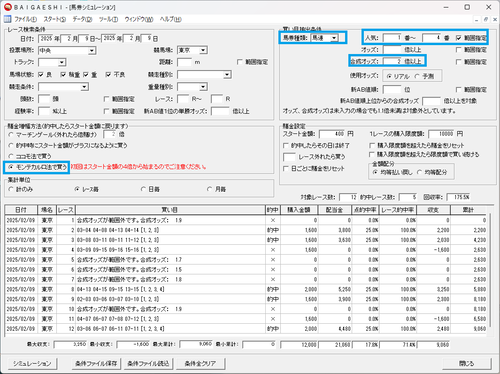Expand the 投票場所 dropdown showing 中央
The width and height of the screenshot is (500, 374).
[92, 51]
